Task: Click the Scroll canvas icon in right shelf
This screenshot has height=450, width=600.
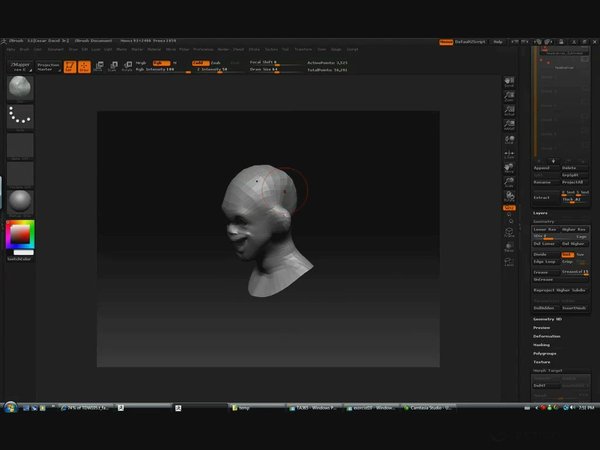Action: click(509, 82)
